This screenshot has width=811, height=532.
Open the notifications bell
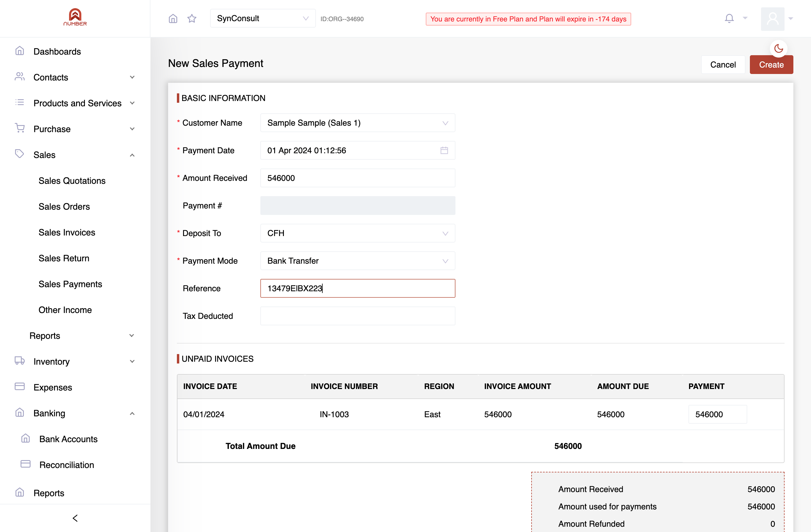pos(729,18)
